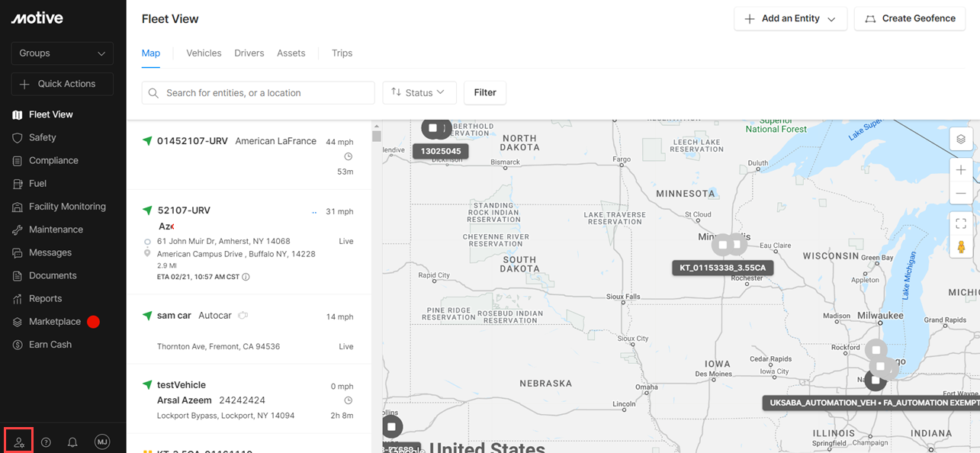Image resolution: width=980 pixels, height=453 pixels.
Task: Click the UKSABA_AUTOMATION_VEH map label
Action: (x=871, y=402)
